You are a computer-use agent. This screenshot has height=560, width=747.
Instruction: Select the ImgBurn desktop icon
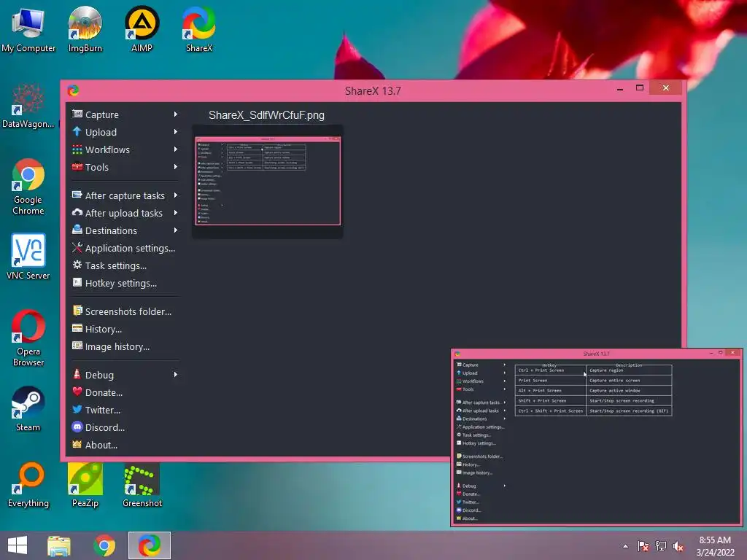coord(85,29)
